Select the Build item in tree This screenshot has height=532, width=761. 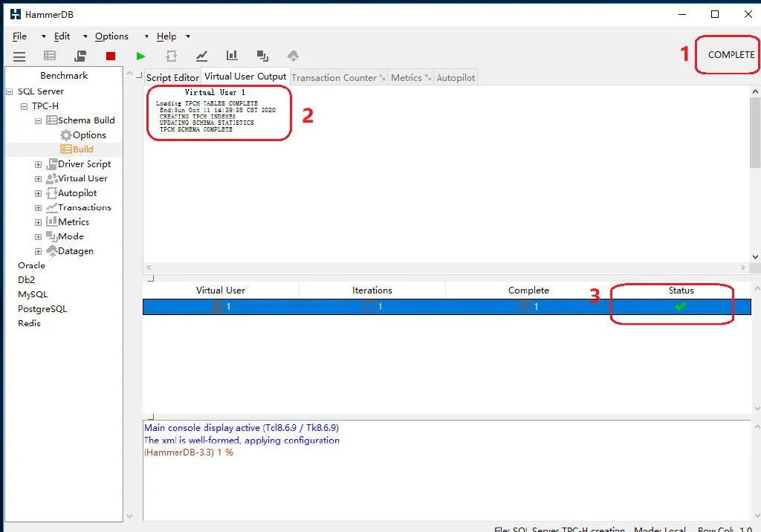coord(82,149)
